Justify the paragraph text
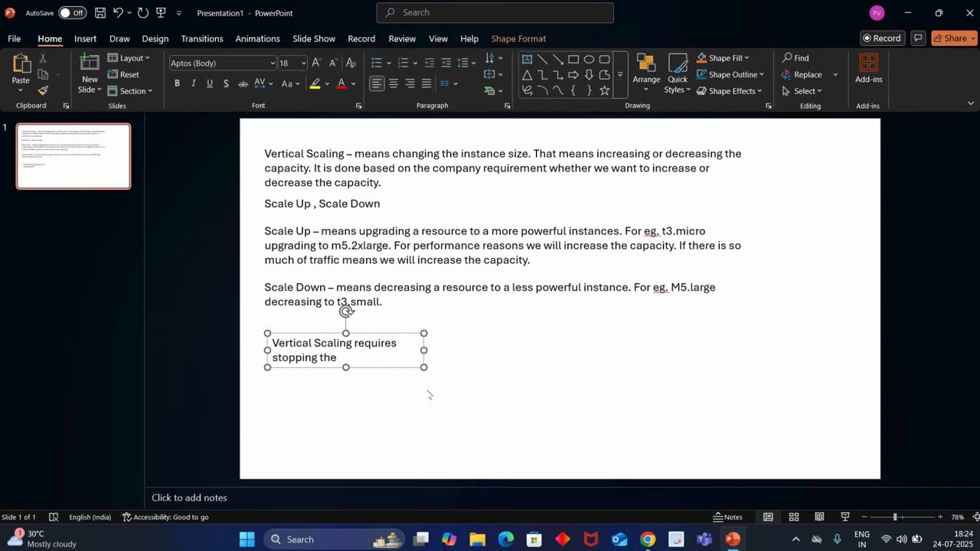This screenshot has width=980, height=551. tap(426, 83)
